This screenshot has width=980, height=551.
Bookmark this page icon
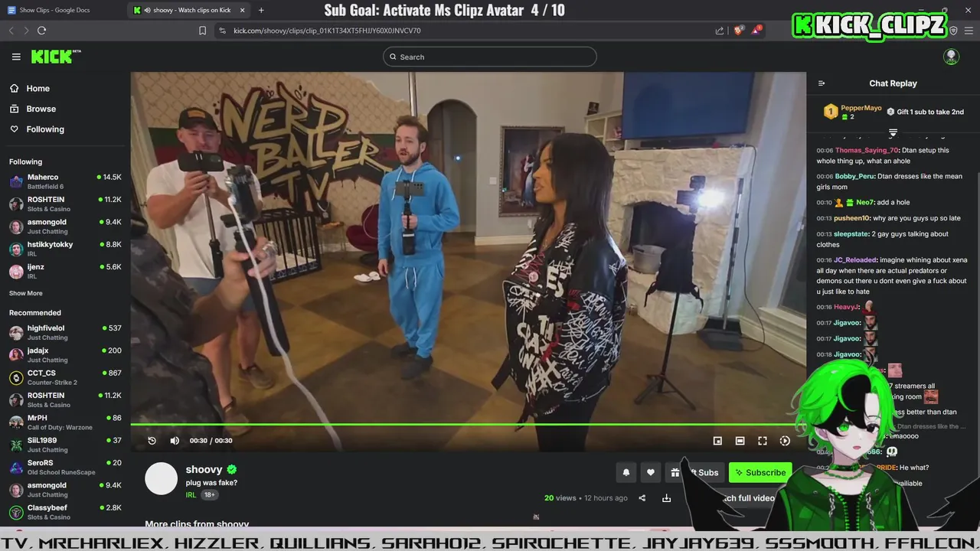pos(202,31)
